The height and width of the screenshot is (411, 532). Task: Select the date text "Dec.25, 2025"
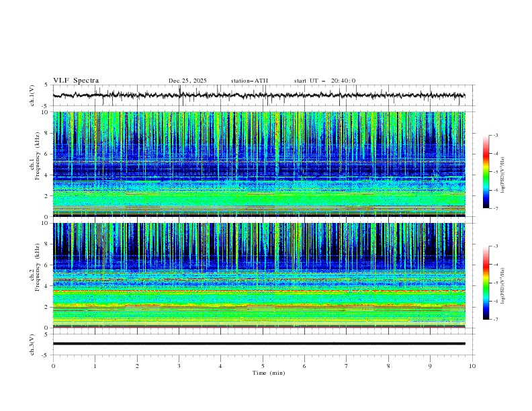pos(187,81)
